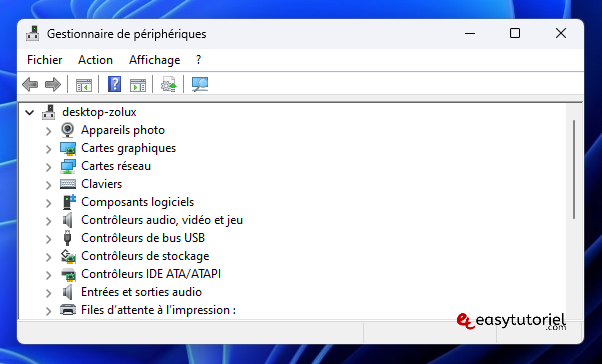Expand Entrées et sorties audio node
Viewport: 602px width, 364px height.
point(48,293)
